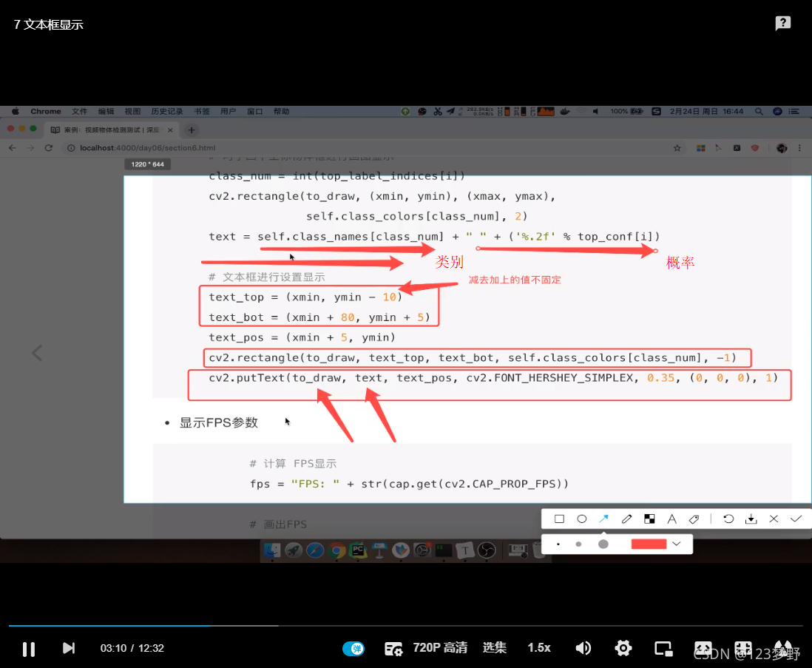Click the 显示FPS参数 bullet text
The height and width of the screenshot is (668, 812).
coord(219,422)
